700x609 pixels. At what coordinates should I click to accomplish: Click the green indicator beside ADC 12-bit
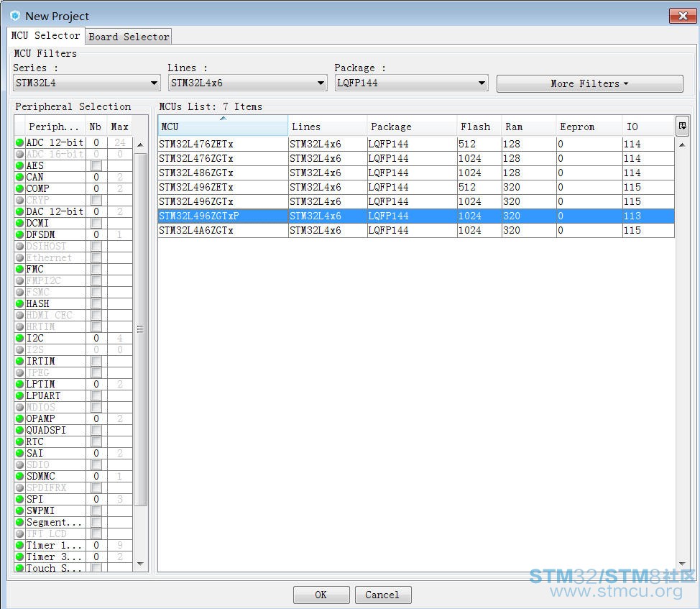point(19,143)
